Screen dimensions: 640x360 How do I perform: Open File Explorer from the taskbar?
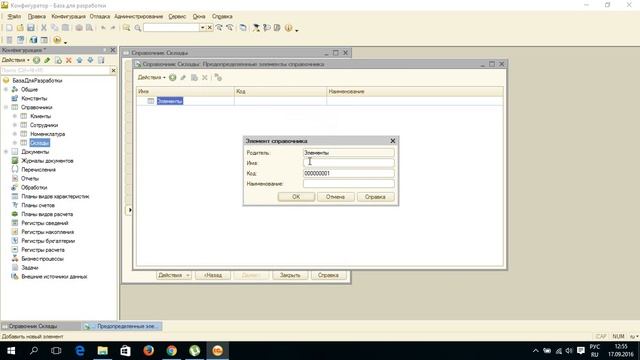(x=102, y=351)
